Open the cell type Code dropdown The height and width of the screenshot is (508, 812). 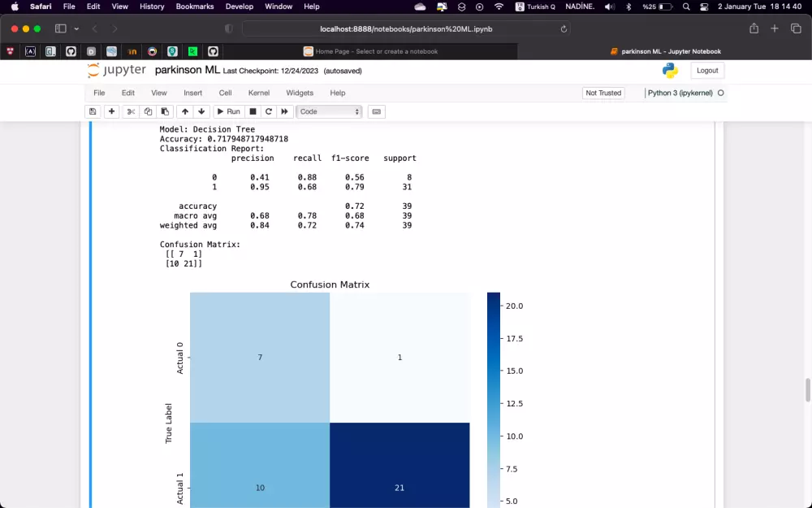(329, 111)
